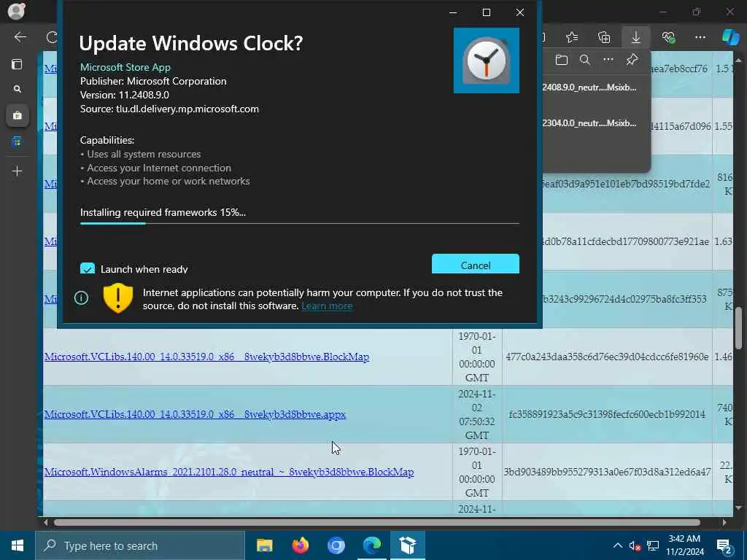The width and height of the screenshot is (747, 560).
Task: Open the 2408.9.0_neutr Msixbundle download
Action: coord(589,87)
